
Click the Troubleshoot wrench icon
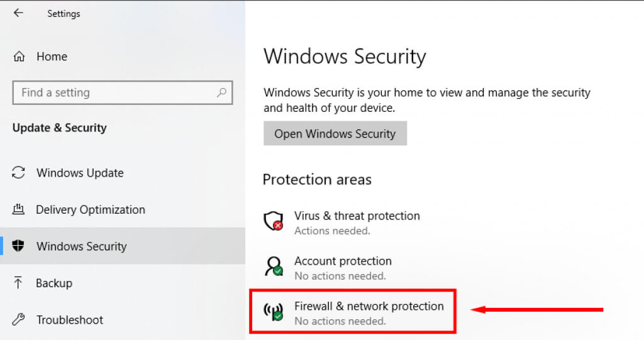tap(19, 319)
